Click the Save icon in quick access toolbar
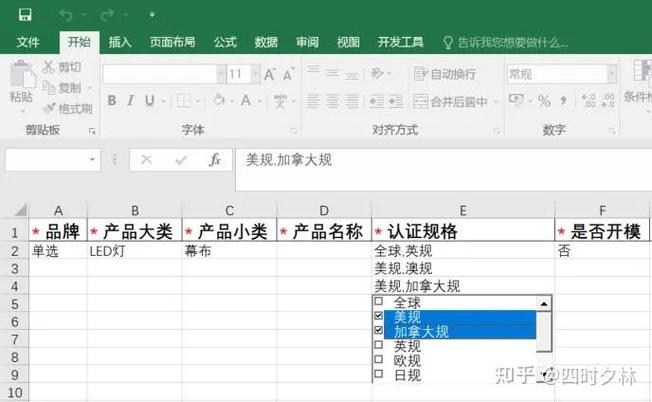The image size is (652, 402). (25, 15)
